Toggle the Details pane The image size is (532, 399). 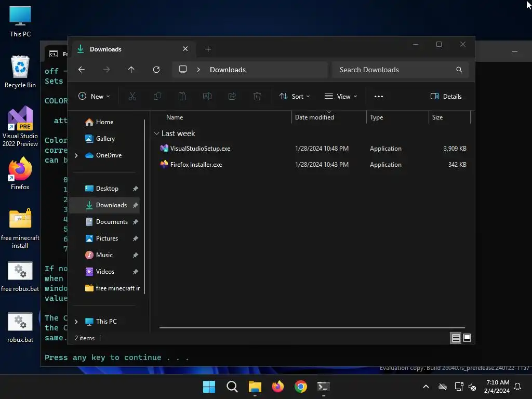pyautogui.click(x=446, y=96)
